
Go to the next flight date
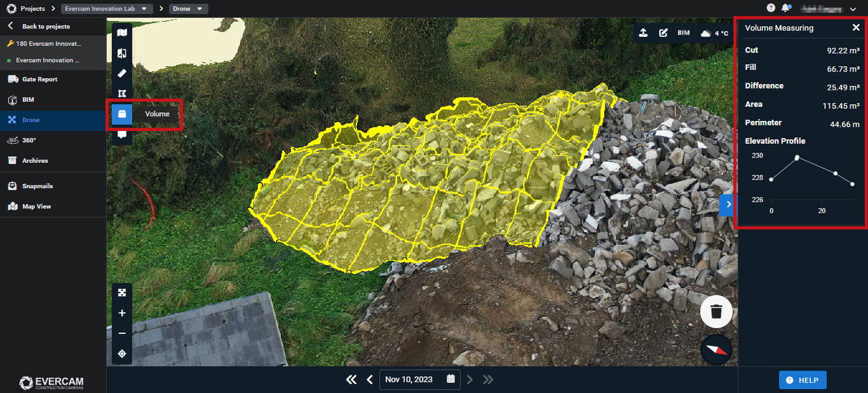click(x=470, y=380)
